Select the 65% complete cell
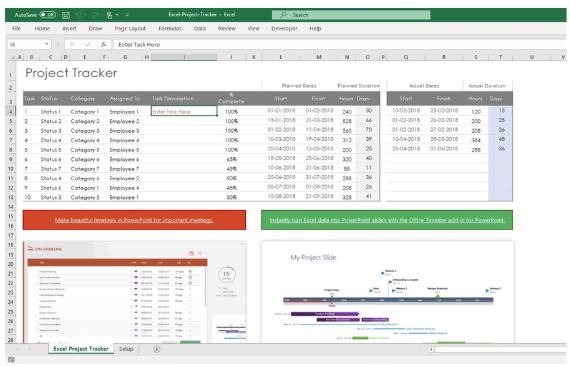 (x=231, y=159)
